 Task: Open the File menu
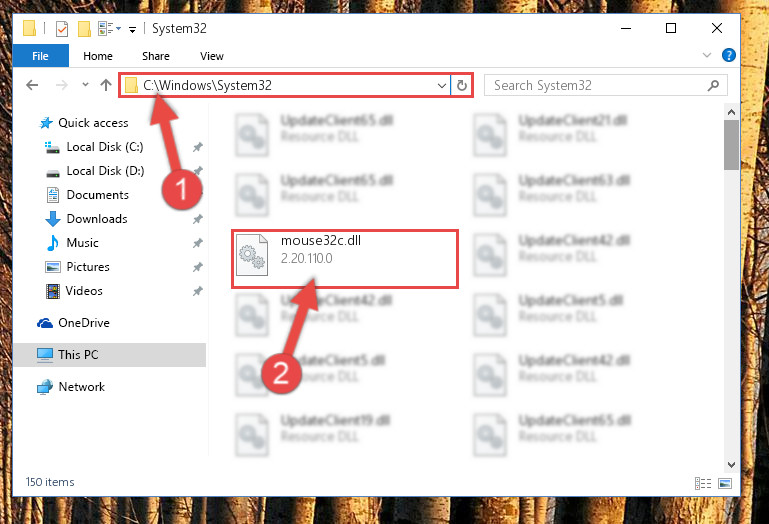pyautogui.click(x=41, y=56)
